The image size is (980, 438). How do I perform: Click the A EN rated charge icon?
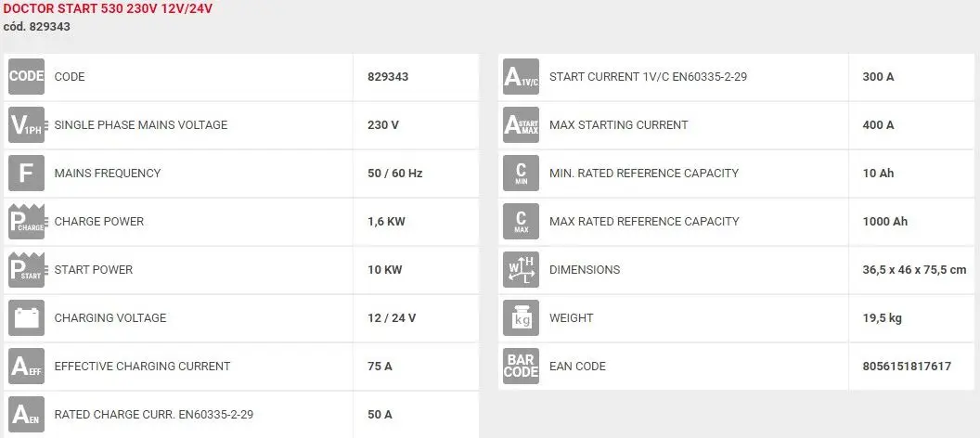(26, 414)
